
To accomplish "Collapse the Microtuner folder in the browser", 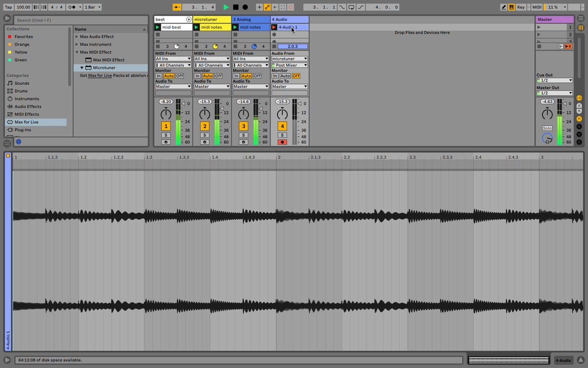I will 82,68.
